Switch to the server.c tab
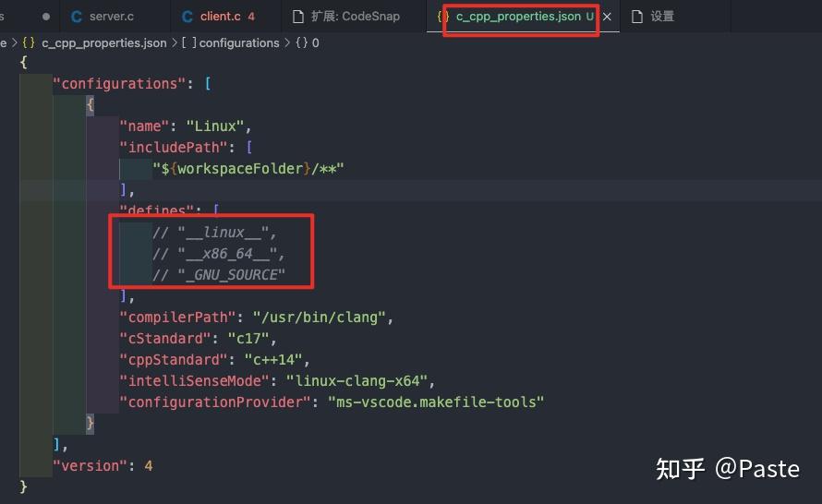 [111, 17]
